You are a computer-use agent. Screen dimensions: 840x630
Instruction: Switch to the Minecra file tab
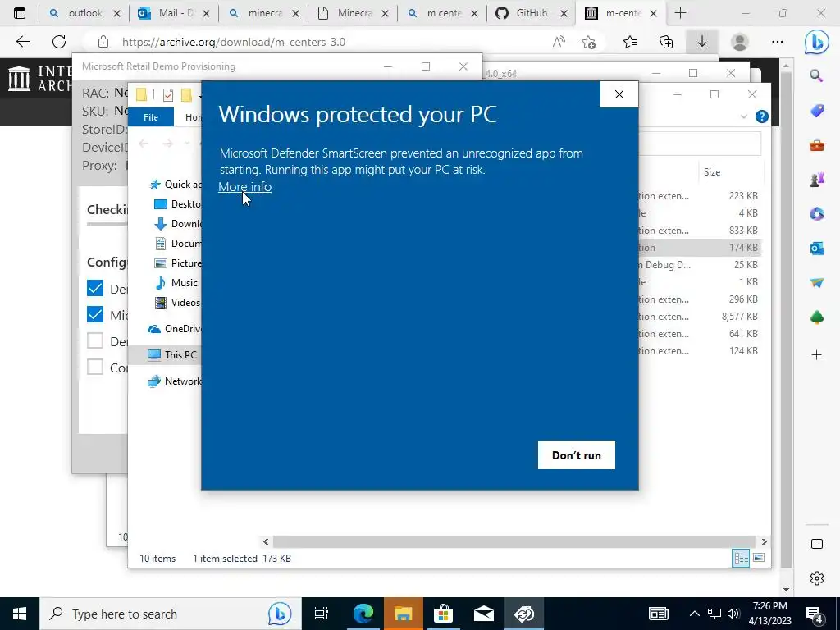(x=353, y=13)
